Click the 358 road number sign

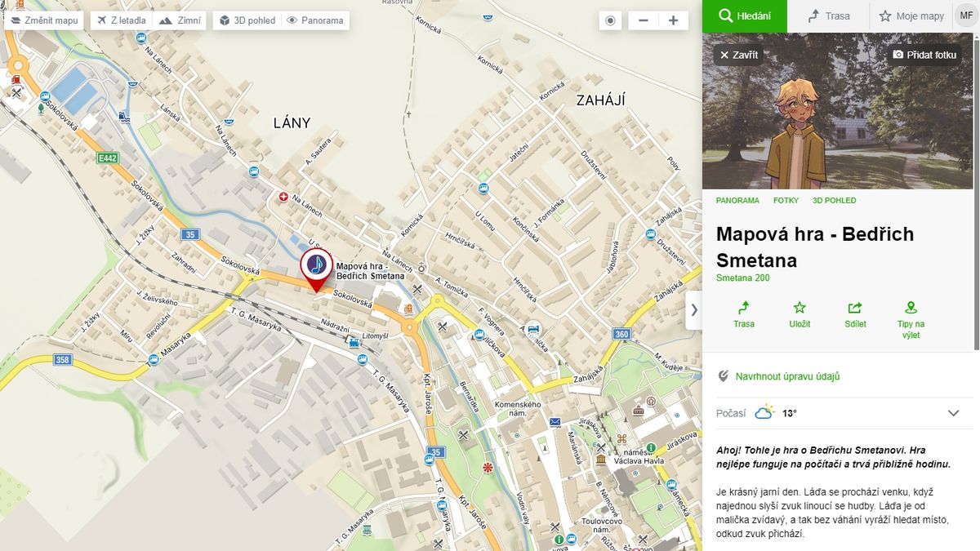point(62,359)
